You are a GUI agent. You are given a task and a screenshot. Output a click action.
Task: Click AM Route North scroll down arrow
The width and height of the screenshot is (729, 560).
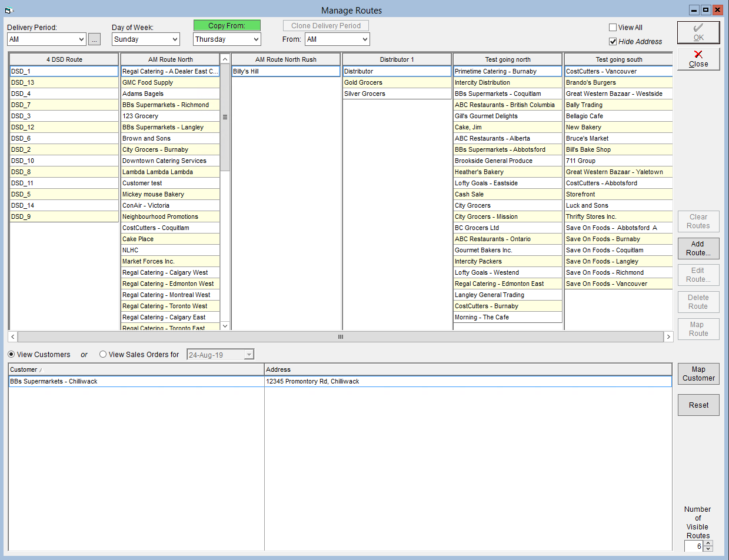coord(225,325)
